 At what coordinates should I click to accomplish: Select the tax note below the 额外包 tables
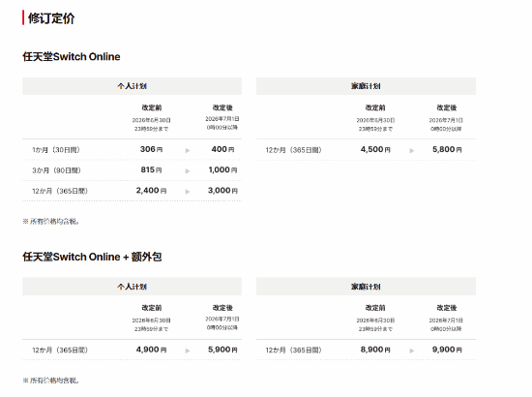click(51, 381)
